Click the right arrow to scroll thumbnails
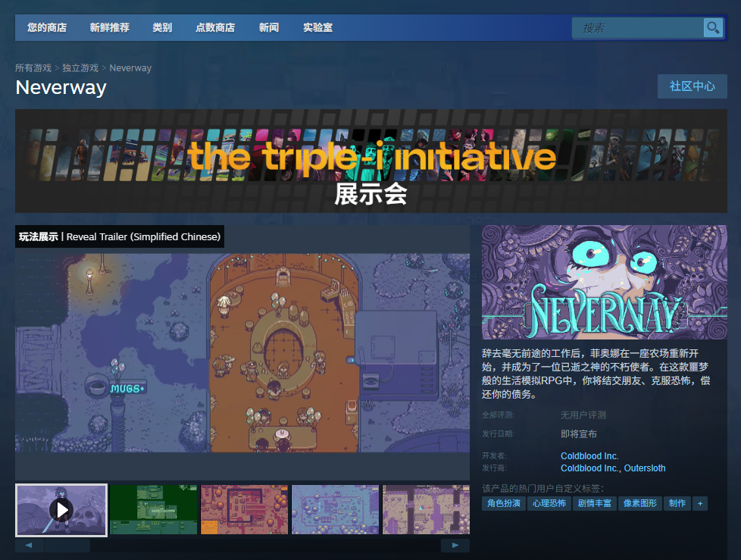The width and height of the screenshot is (741, 560). (x=455, y=545)
